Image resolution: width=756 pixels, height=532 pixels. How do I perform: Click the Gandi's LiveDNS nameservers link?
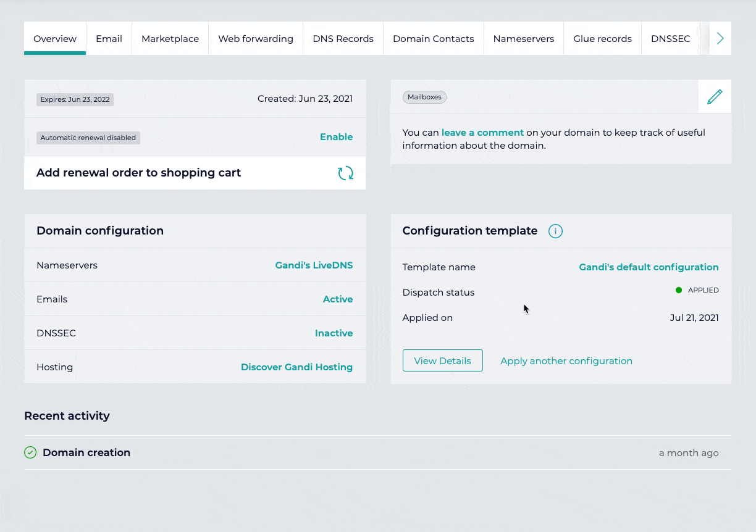pos(314,265)
